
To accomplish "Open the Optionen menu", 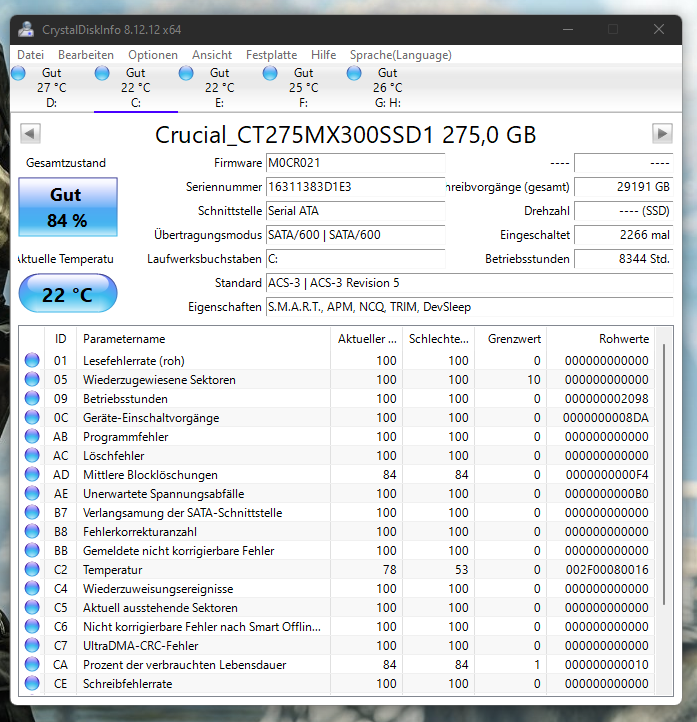I will pos(153,55).
